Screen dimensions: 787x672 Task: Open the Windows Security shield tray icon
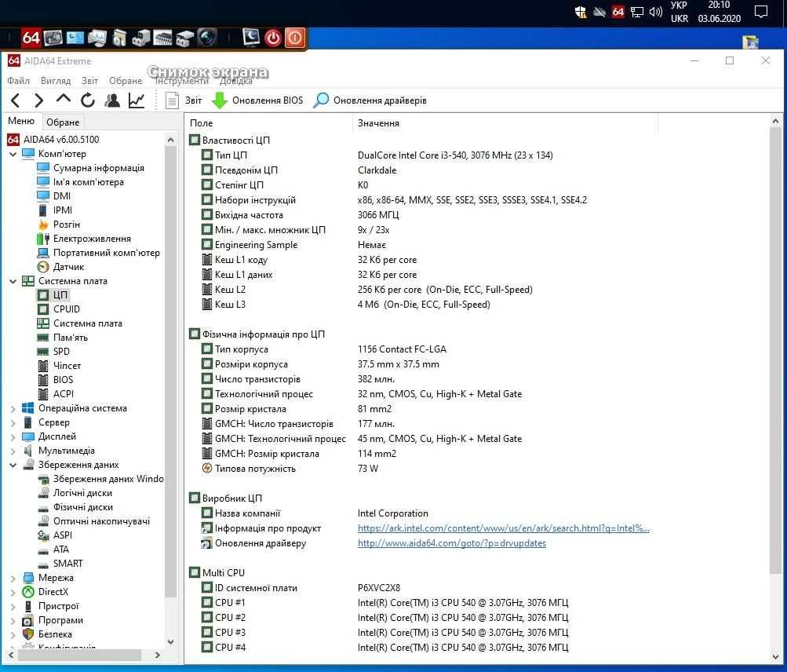point(580,12)
